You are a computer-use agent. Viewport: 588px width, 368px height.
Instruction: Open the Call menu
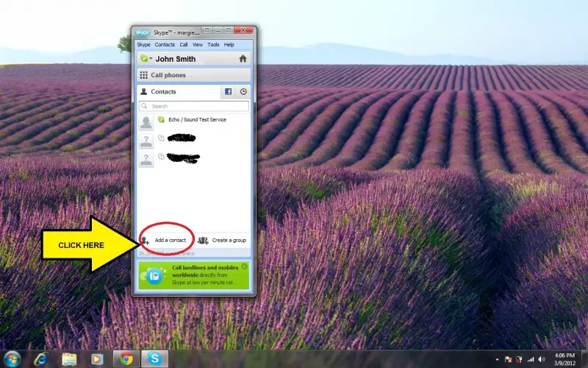183,45
